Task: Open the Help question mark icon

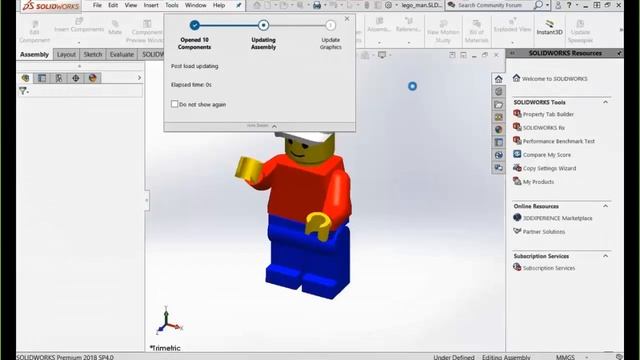Action: click(569, 5)
